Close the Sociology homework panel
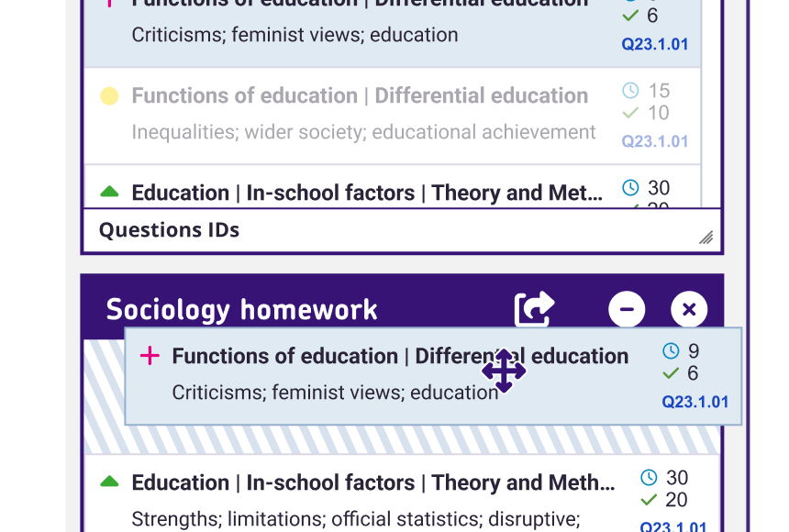The height and width of the screenshot is (532, 789). click(x=689, y=310)
